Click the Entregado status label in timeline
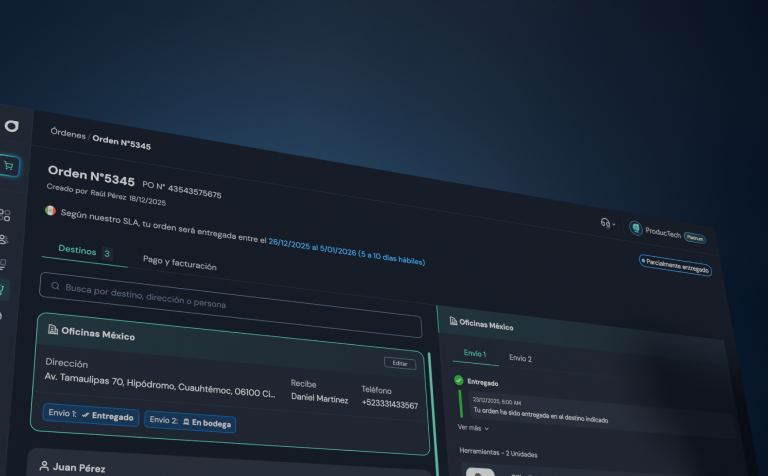 click(x=482, y=382)
